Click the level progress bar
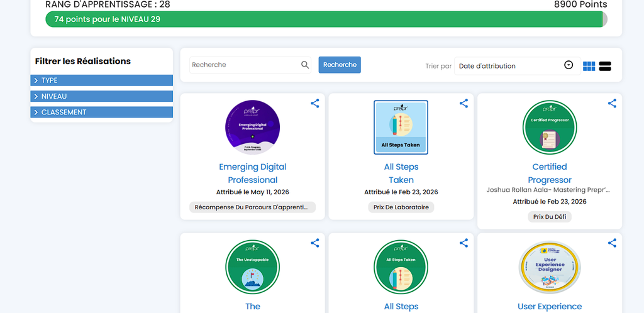This screenshot has width=644, height=313. tap(326, 19)
